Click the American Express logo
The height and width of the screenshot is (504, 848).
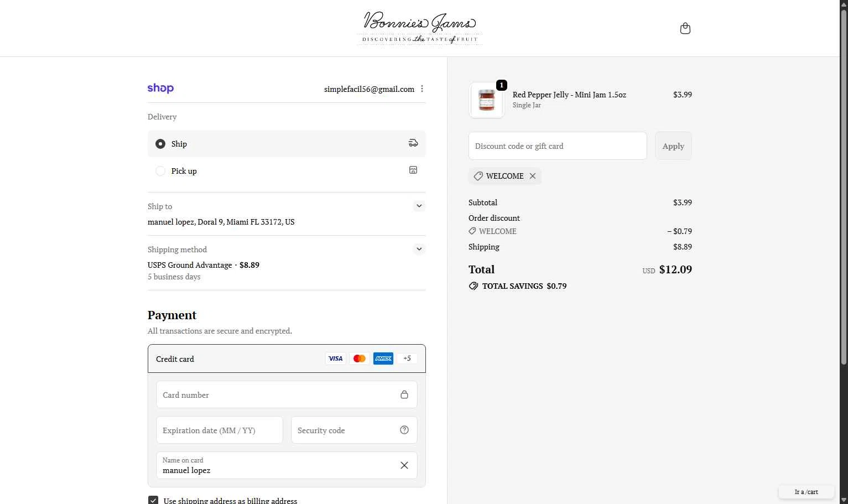tap(383, 358)
